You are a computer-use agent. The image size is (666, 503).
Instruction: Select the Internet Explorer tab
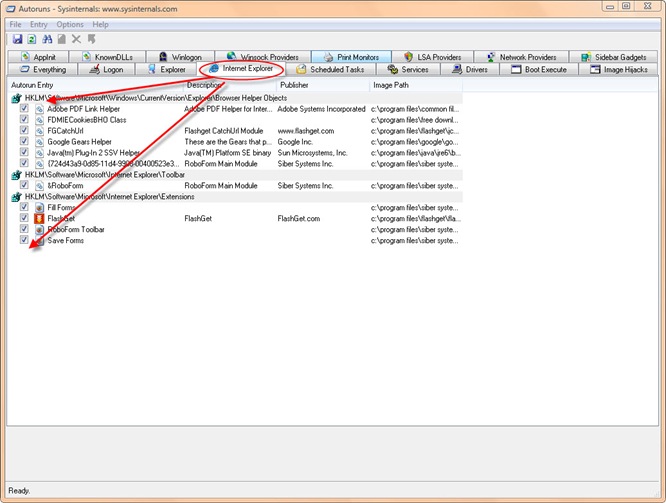[242, 68]
